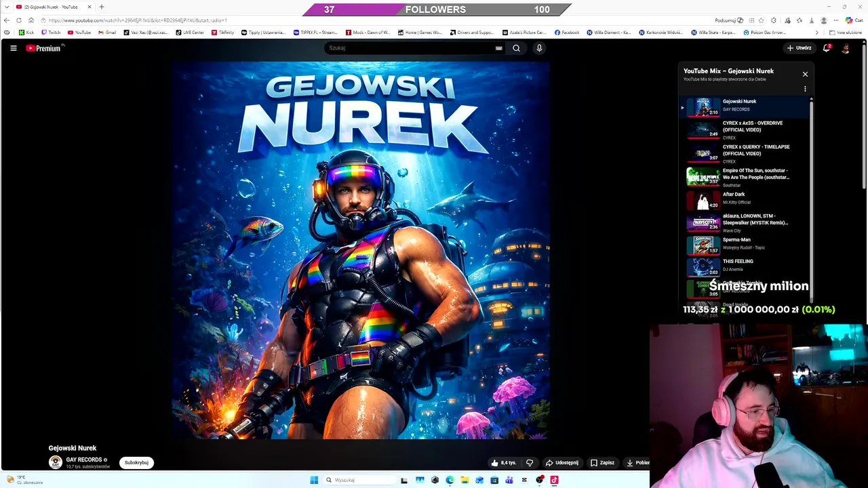The width and height of the screenshot is (868, 488).
Task: Click the YouTube search magnifier button
Action: 516,48
